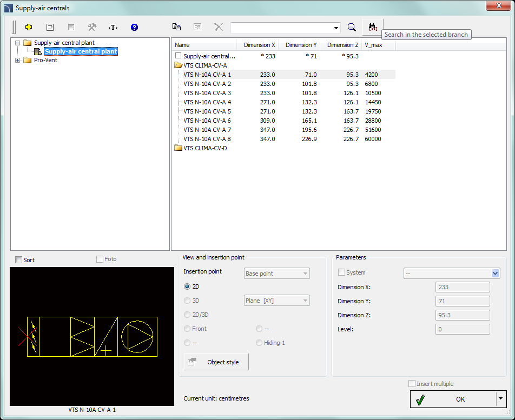The height and width of the screenshot is (420, 515).
Task: Click the list-view icon beside yellow plus
Action: click(x=50, y=27)
